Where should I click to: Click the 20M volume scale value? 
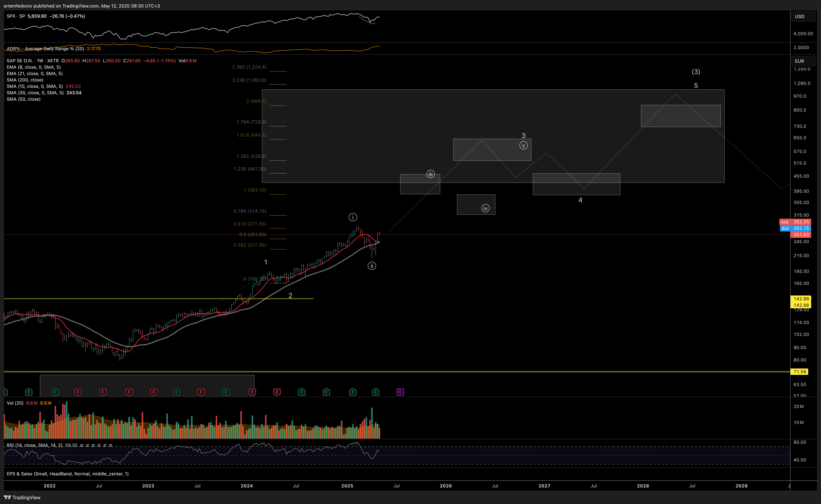click(x=799, y=406)
